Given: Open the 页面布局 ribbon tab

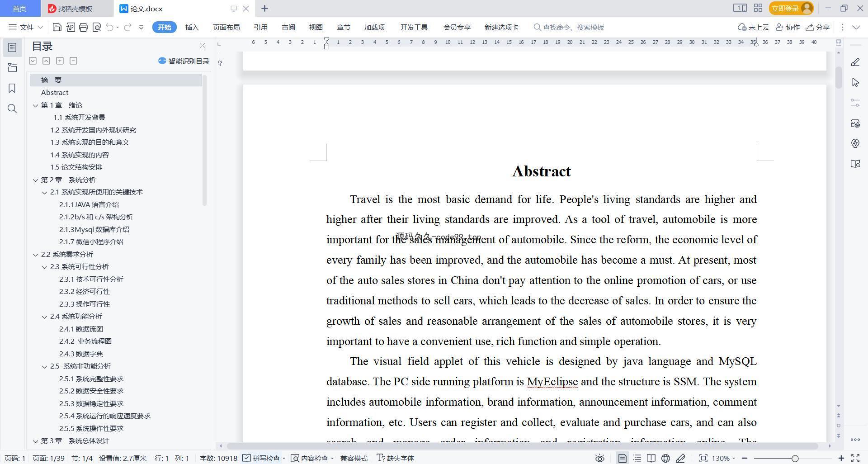Looking at the screenshot, I should point(226,27).
